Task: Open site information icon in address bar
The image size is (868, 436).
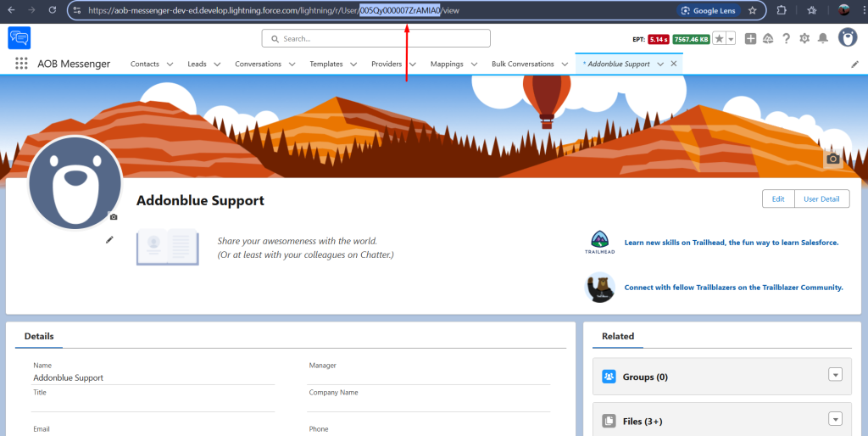Action: 77,10
